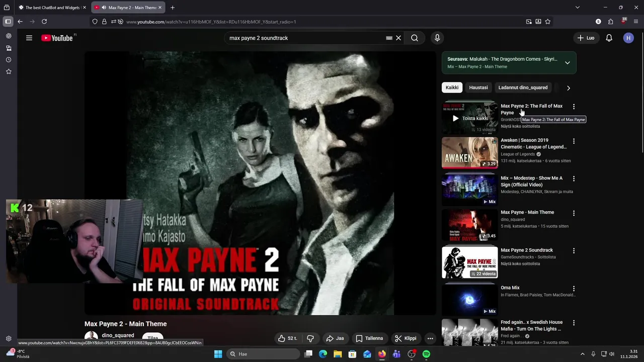The image size is (644, 362).
Task: Click the magnifier search button
Action: click(415, 38)
